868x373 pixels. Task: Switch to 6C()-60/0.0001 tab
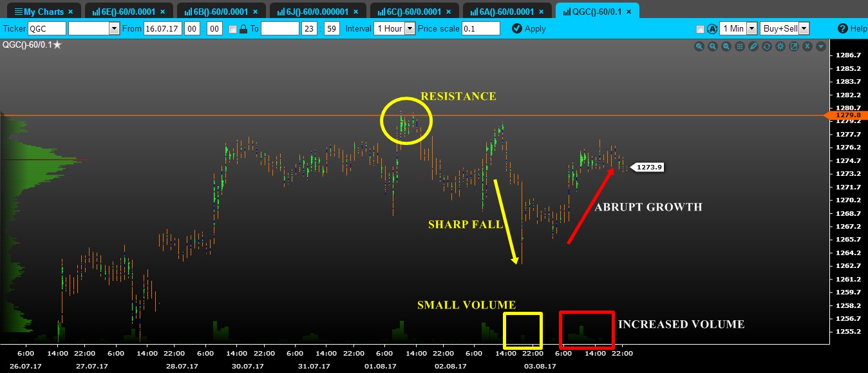[414, 12]
